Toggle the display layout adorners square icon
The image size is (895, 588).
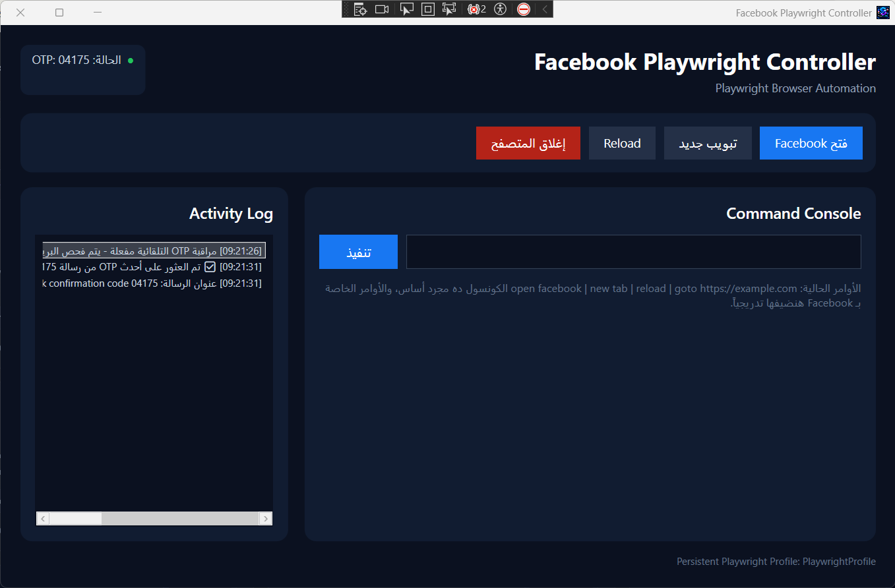428,9
